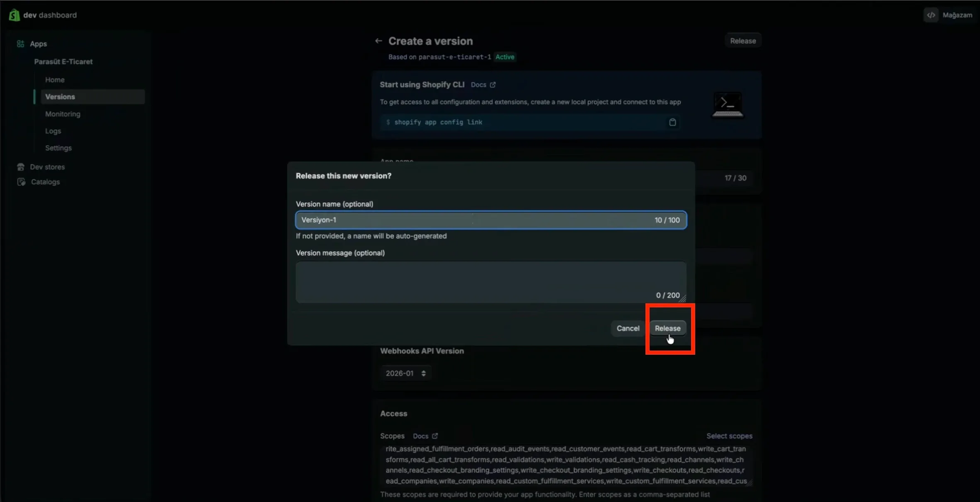Click the Release button at page top
This screenshot has width=980, height=502.
743,41
